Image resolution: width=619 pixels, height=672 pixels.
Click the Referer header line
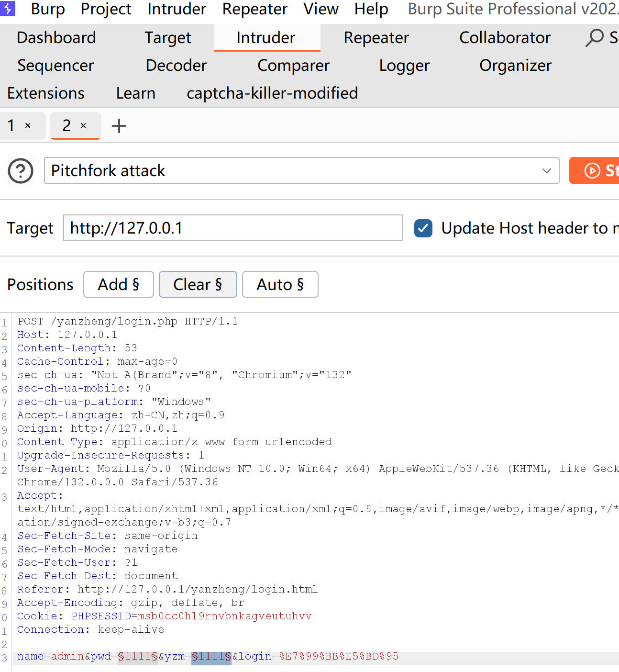pyautogui.click(x=168, y=589)
